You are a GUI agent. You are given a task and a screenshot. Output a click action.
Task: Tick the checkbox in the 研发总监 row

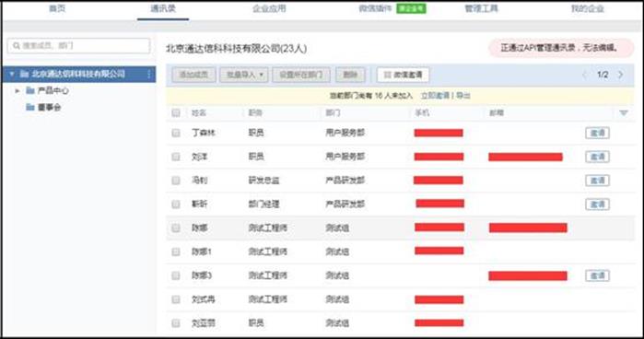[176, 181]
